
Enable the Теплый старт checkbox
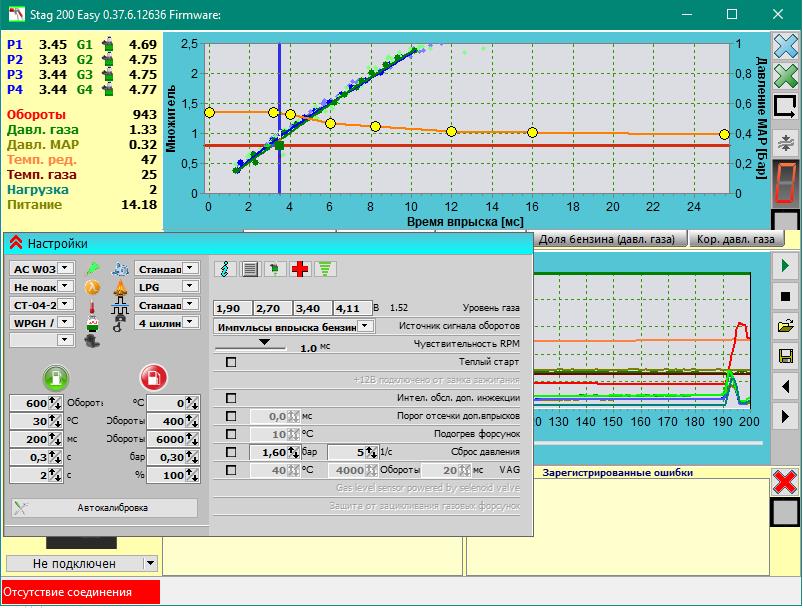pos(231,362)
